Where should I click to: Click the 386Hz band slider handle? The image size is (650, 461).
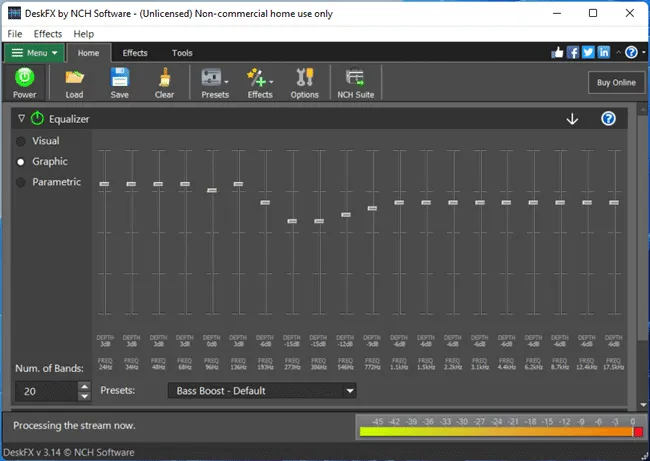coord(319,221)
